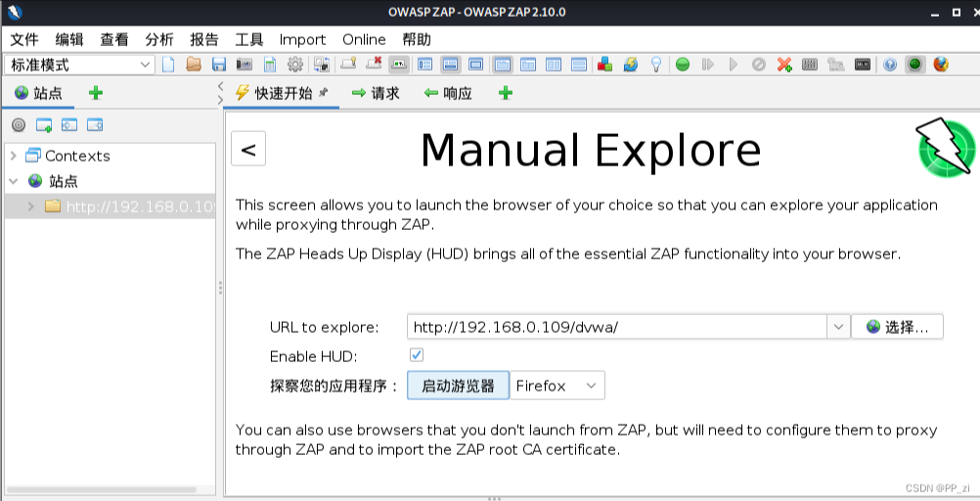This screenshot has width=980, height=501.
Task: Expand the Contexts tree node
Action: 13,156
